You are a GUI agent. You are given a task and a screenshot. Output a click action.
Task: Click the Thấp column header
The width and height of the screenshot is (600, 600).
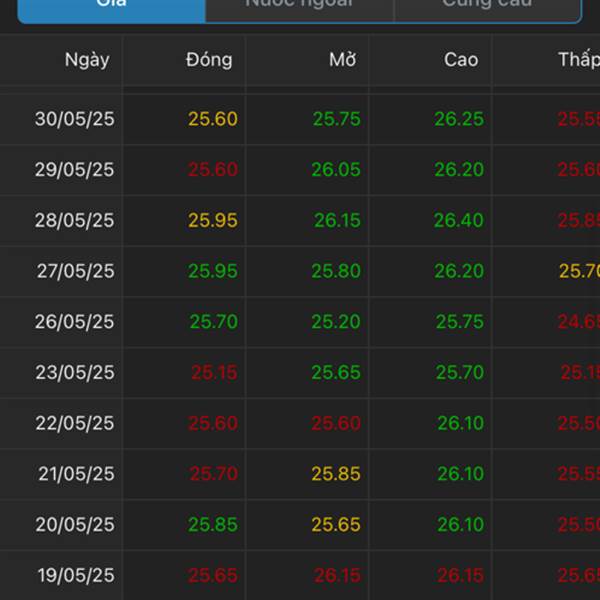click(x=579, y=60)
